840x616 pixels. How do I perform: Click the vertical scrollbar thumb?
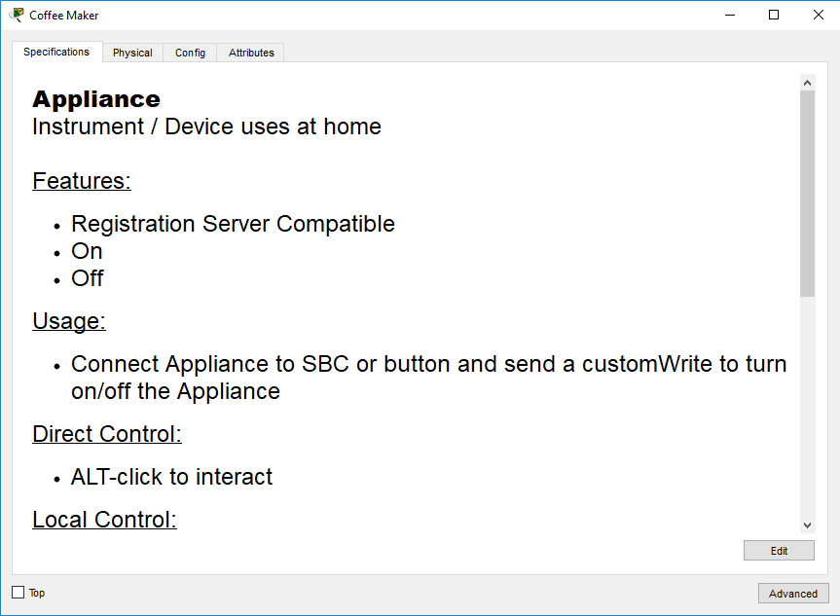coord(807,194)
